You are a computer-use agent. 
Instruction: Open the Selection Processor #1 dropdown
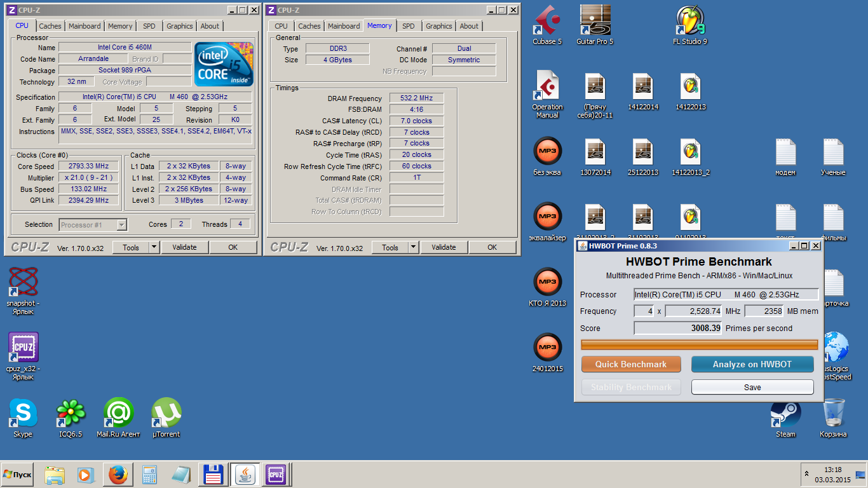pos(93,224)
